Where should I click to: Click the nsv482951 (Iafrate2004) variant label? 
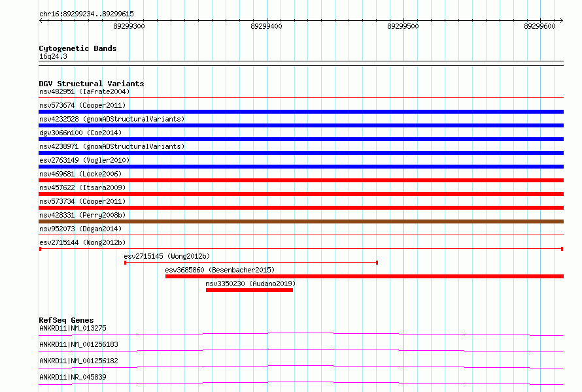(x=84, y=91)
